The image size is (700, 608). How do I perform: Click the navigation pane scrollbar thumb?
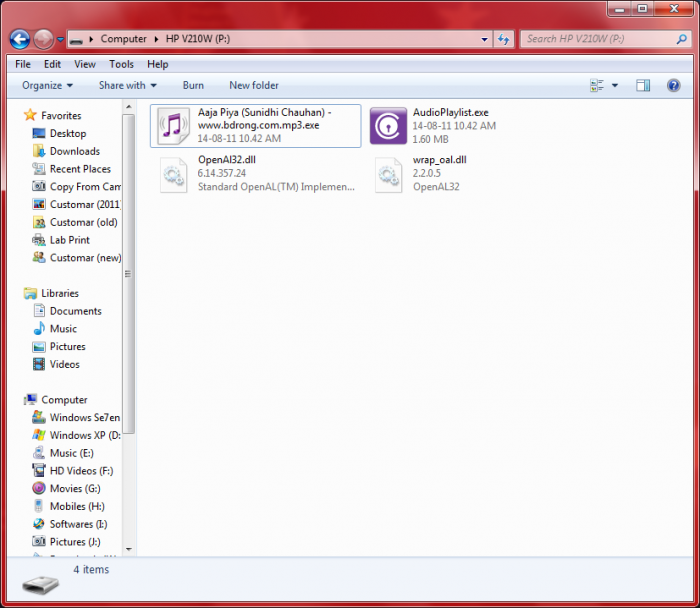click(129, 274)
